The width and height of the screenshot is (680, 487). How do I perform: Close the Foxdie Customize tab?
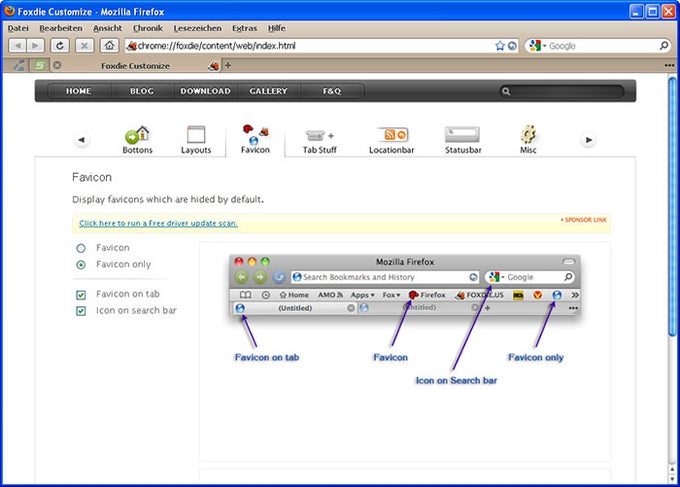pyautogui.click(x=57, y=65)
